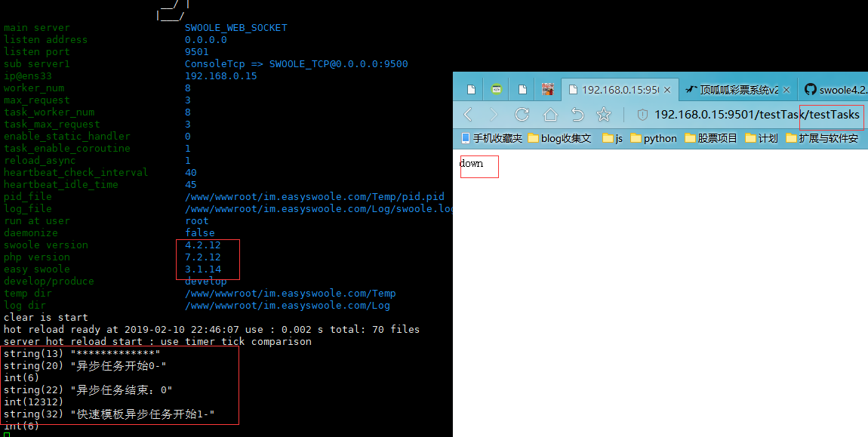Click the green extension icon near the tabs

[x=496, y=88]
